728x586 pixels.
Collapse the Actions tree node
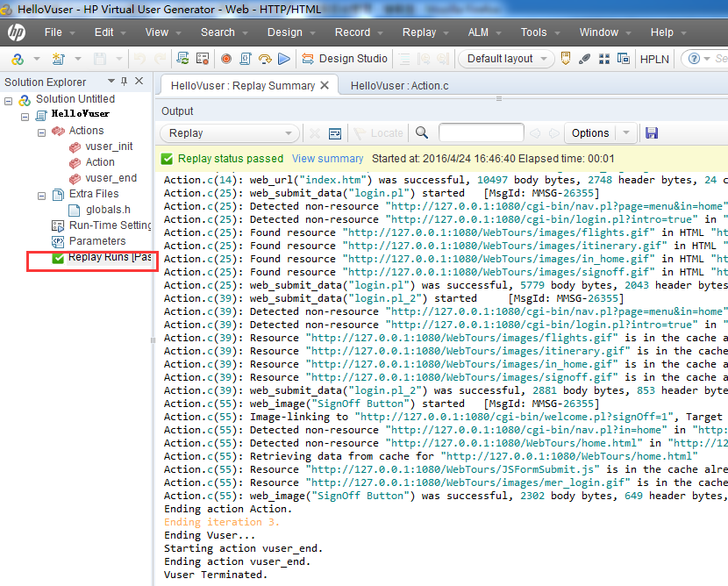click(41, 131)
